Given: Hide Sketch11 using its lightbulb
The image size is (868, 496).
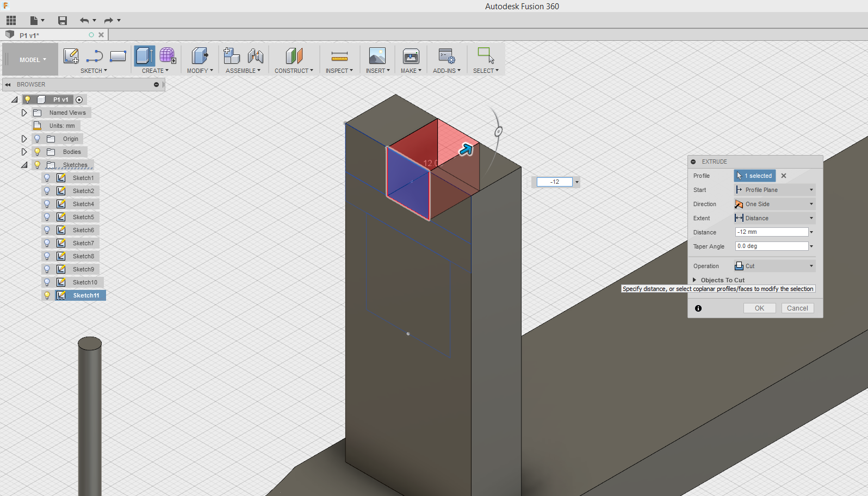Looking at the screenshot, I should click(x=47, y=295).
